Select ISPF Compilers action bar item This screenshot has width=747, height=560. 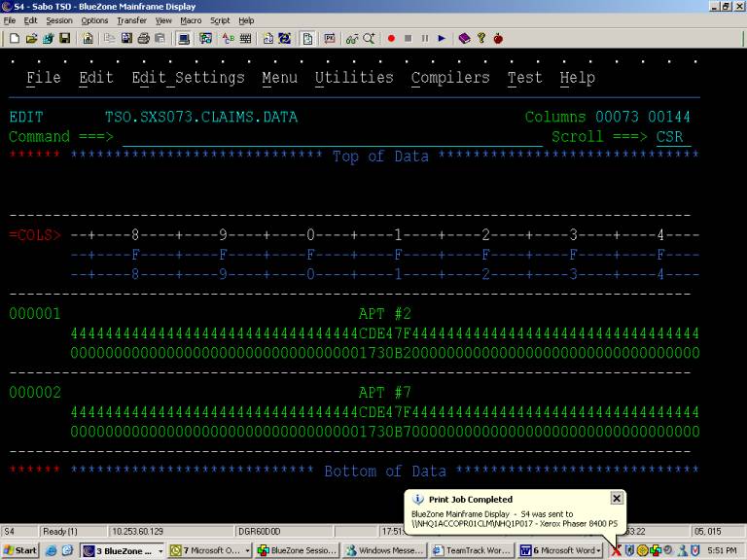tap(450, 78)
